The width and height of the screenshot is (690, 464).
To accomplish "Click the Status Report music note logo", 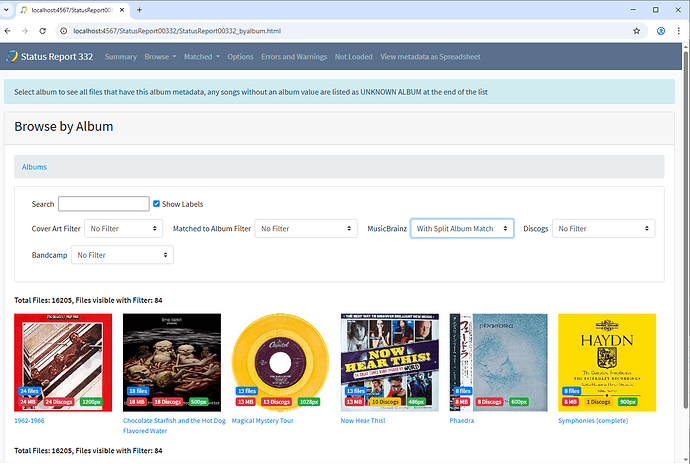I will pyautogui.click(x=12, y=56).
